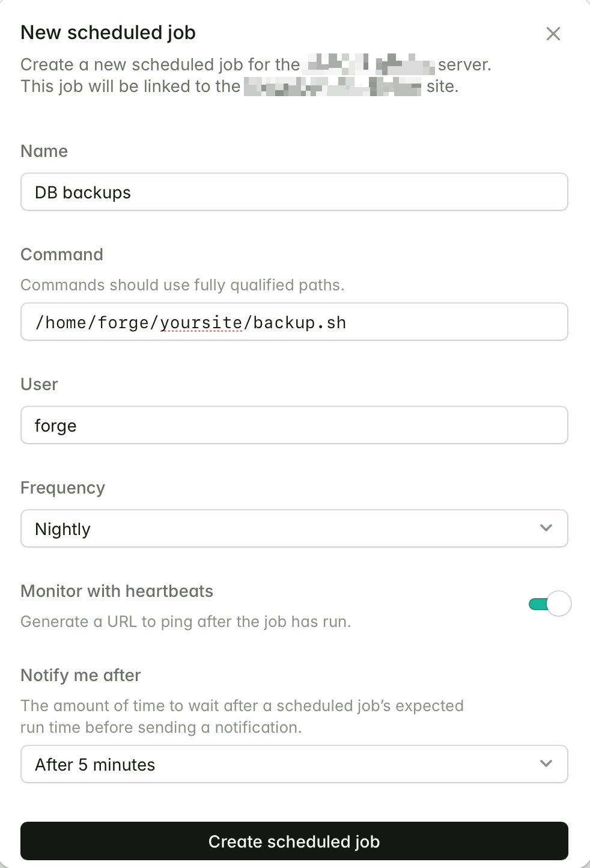Click the green heartbeat toggle knob
Viewport: 590px width, 868px height.
560,604
